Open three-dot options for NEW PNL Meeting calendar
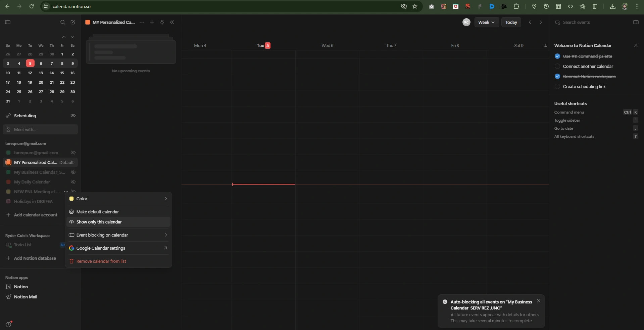Image resolution: width=644 pixels, height=330 pixels. point(66,192)
